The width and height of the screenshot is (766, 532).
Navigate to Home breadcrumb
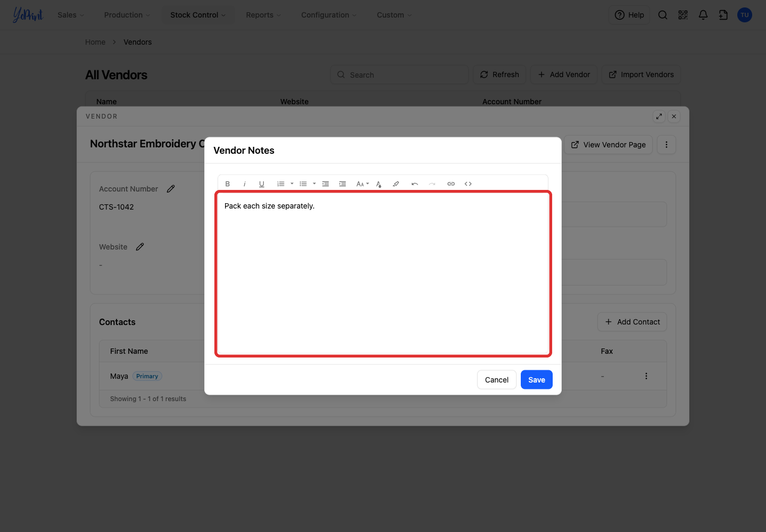point(95,42)
